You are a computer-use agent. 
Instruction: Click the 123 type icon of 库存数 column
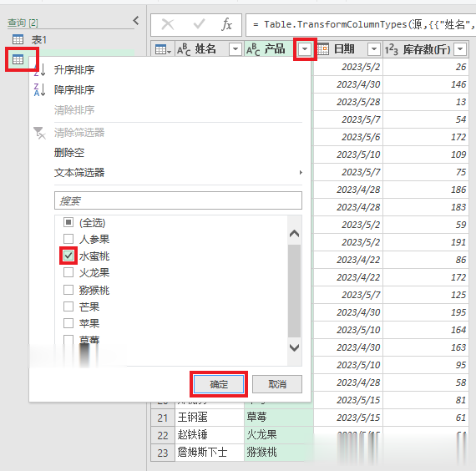pos(392,49)
